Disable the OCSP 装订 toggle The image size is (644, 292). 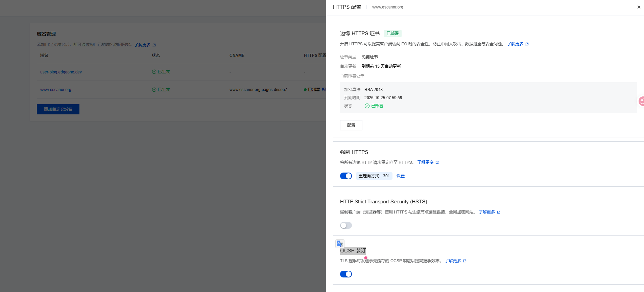(x=346, y=274)
